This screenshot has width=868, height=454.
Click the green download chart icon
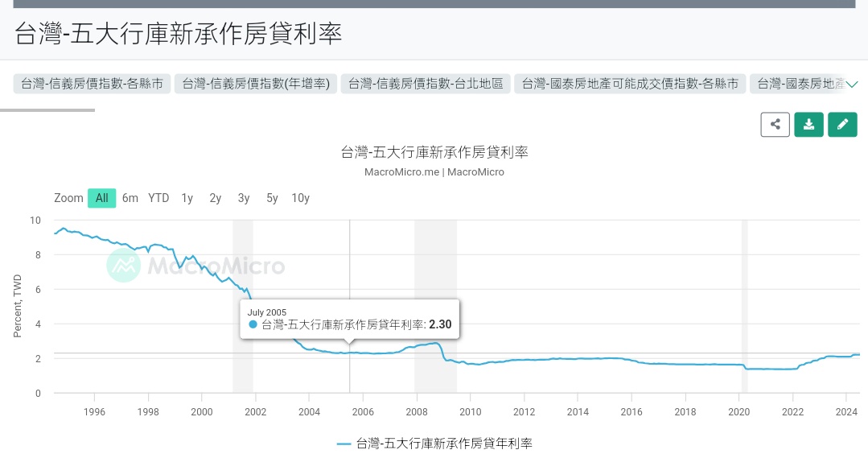[x=808, y=125]
